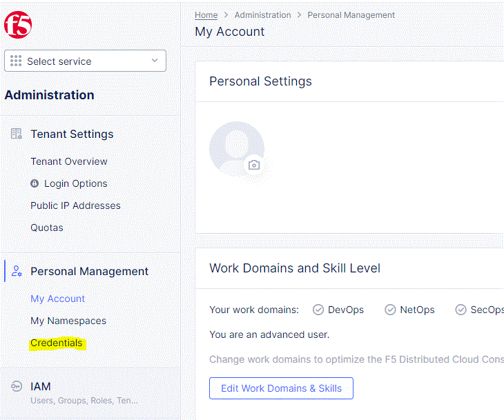Expand the Tenant Settings section

coord(72,134)
